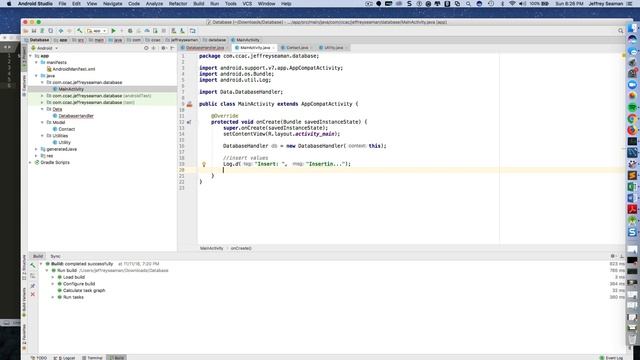Open the app run configuration dropdown

(x=97, y=31)
